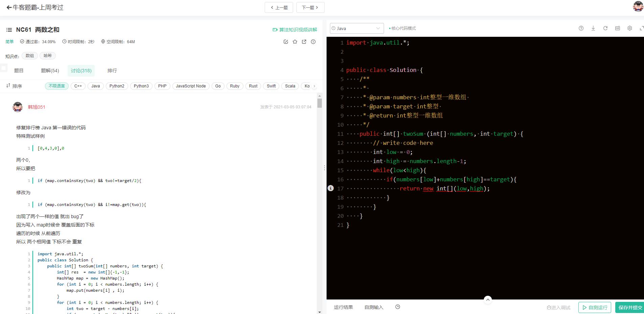Click the 进入调试 debug button
Image resolution: width=644 pixels, height=314 pixels.
click(x=558, y=307)
